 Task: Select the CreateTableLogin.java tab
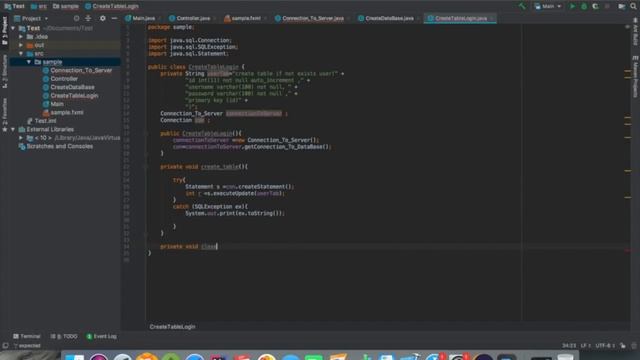click(460, 18)
